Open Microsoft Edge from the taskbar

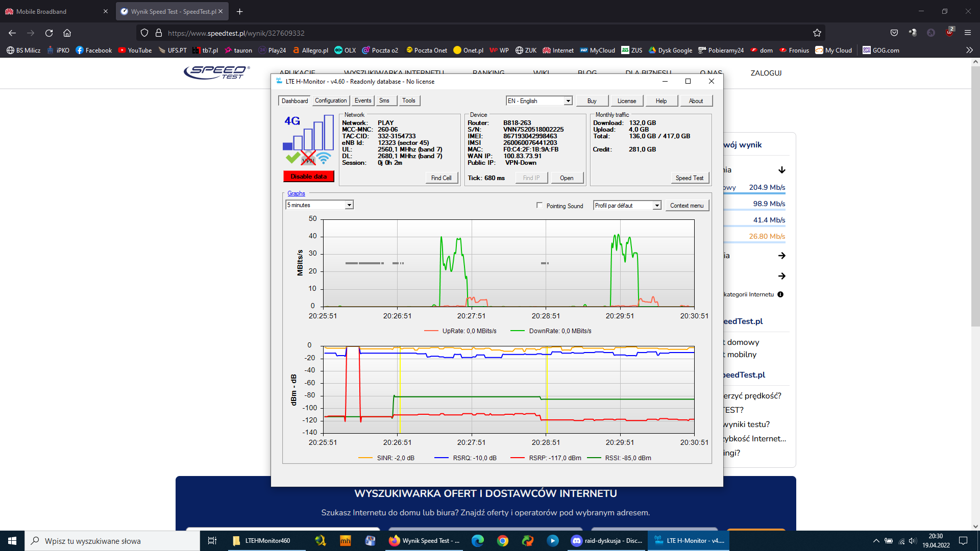pos(478,541)
